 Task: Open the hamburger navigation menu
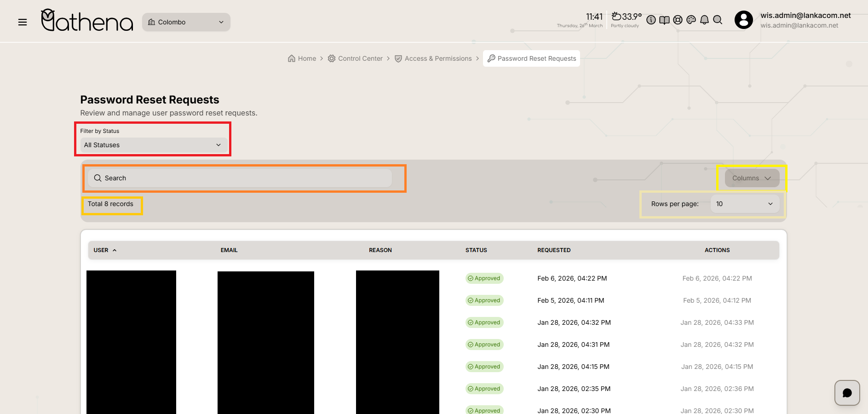22,22
